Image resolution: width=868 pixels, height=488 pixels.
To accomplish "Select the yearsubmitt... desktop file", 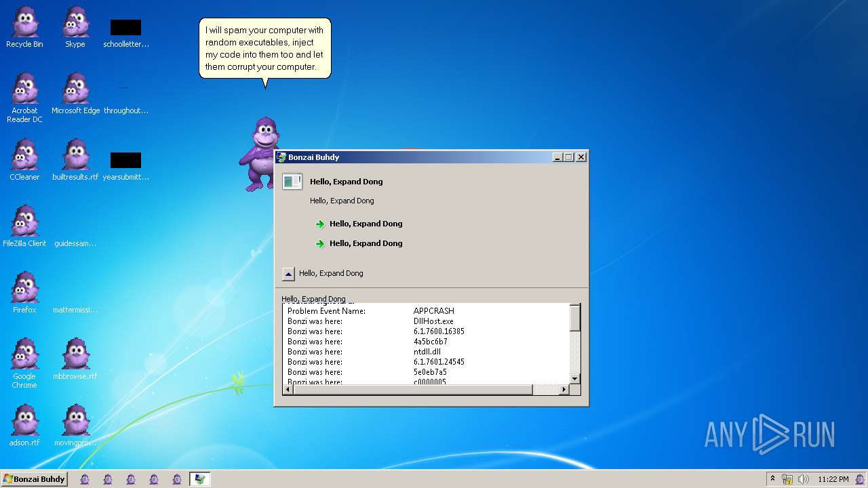I will point(125,165).
